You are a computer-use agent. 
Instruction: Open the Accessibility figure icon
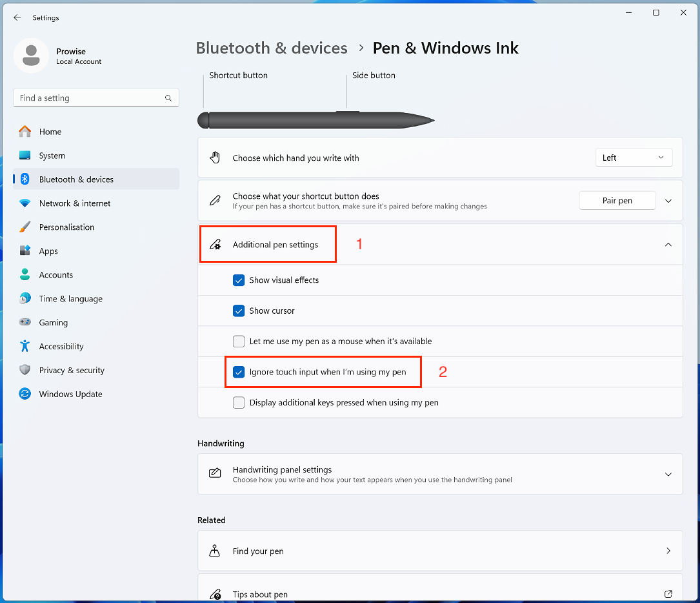[25, 346]
